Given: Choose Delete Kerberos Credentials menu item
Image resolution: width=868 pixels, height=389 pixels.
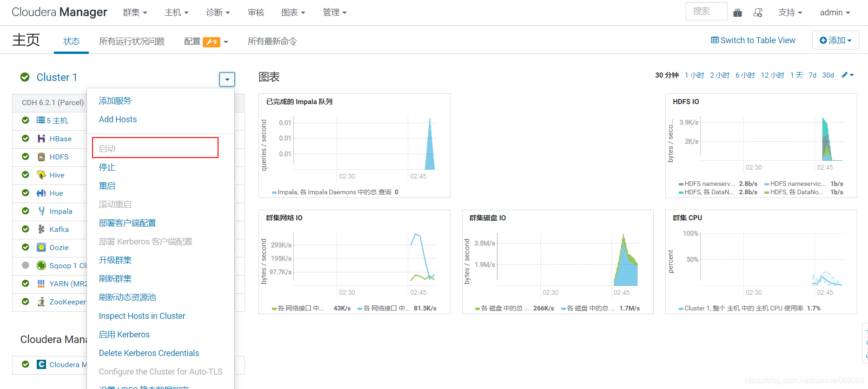Looking at the screenshot, I should (149, 353).
